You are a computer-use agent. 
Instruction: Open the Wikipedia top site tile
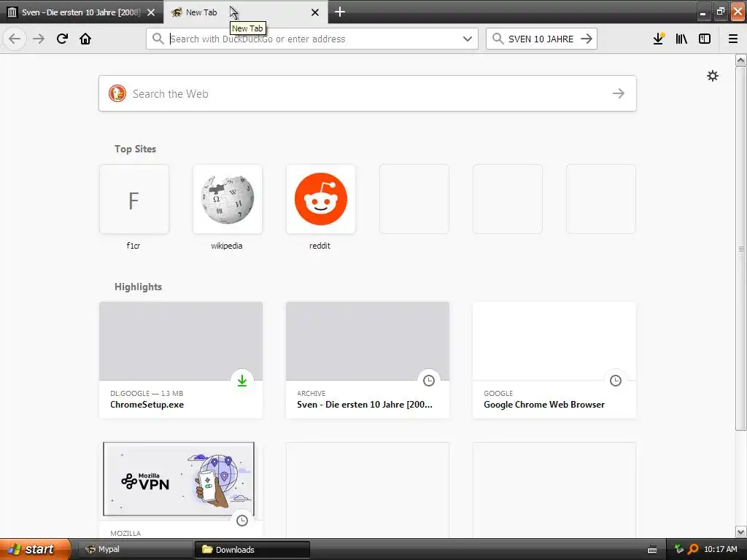(x=228, y=199)
